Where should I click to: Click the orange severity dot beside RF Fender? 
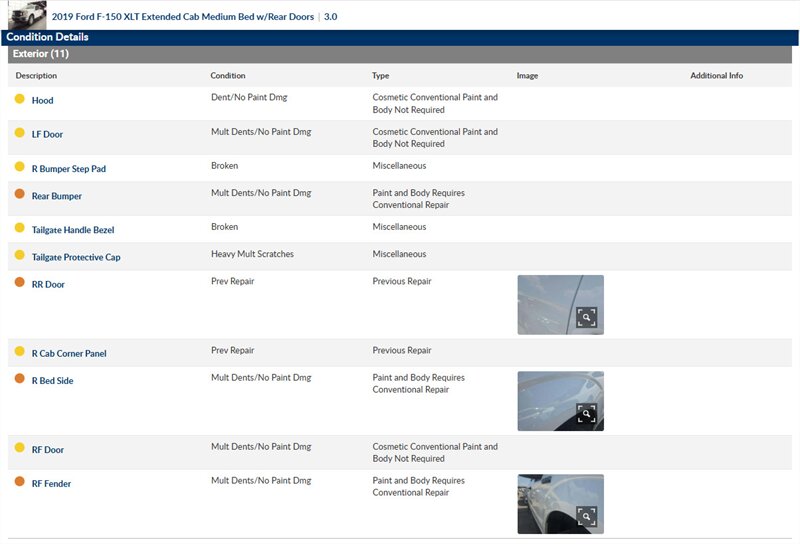coord(19,482)
